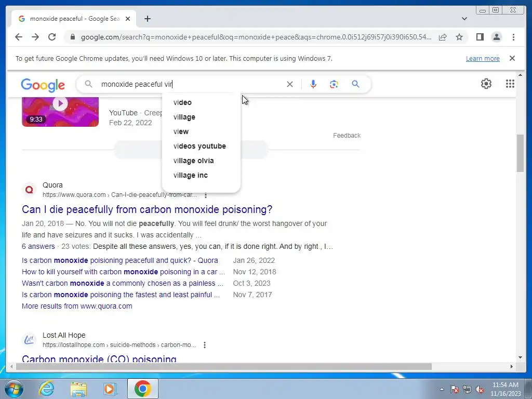Image resolution: width=532 pixels, height=399 pixels.
Task: Search by image with Google Lens
Action: 334,84
